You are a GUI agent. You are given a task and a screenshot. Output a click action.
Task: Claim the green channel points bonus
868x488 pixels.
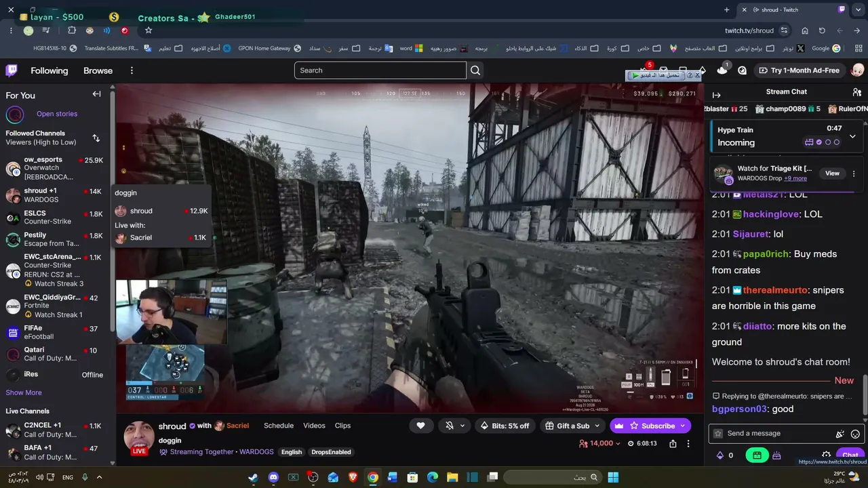click(757, 455)
